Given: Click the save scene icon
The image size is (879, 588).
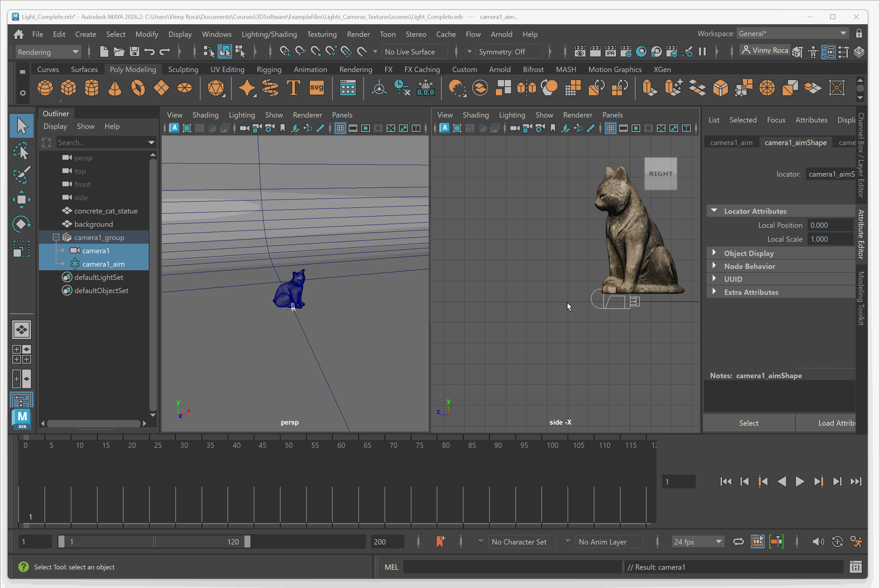Looking at the screenshot, I should pyautogui.click(x=134, y=52).
